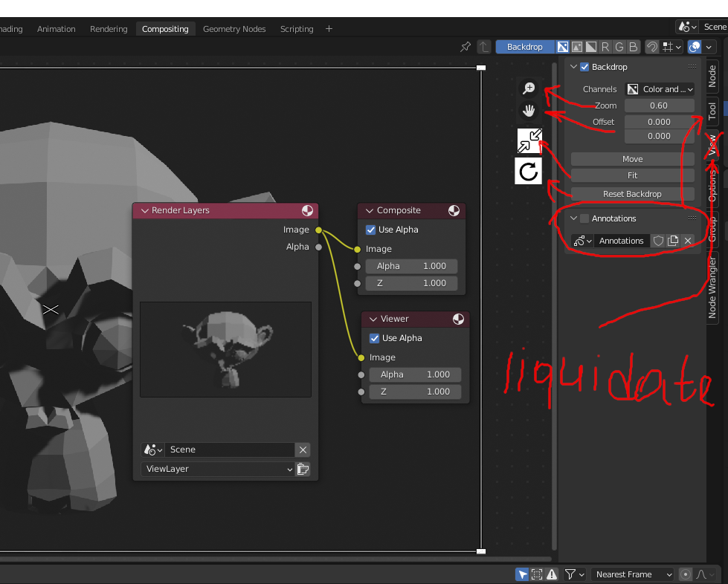Image resolution: width=728 pixels, height=584 pixels.
Task: Enable the Annotations panel checkbox
Action: [x=584, y=218]
